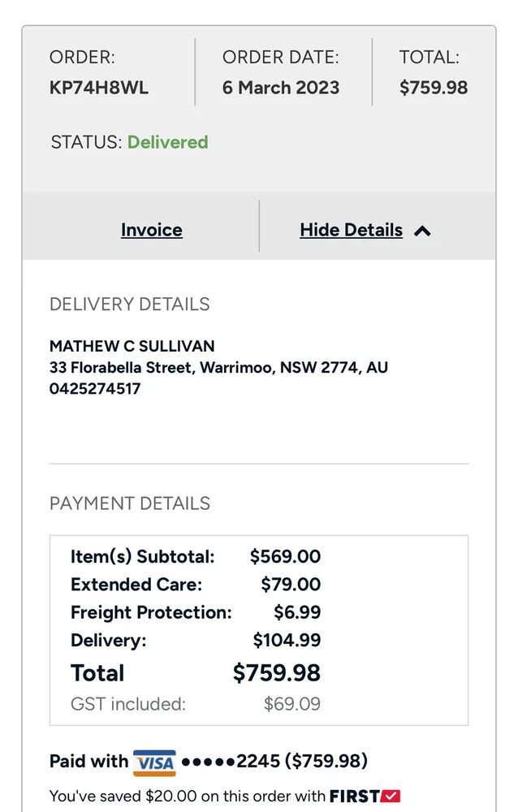Click the Delivery Details heading
The height and width of the screenshot is (812, 518).
130,304
